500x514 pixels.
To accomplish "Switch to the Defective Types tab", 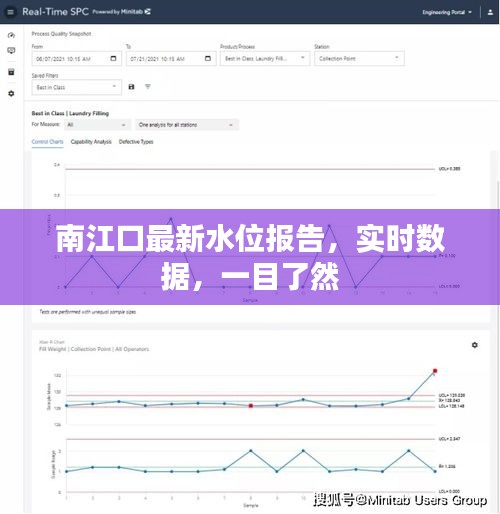I will (x=136, y=142).
